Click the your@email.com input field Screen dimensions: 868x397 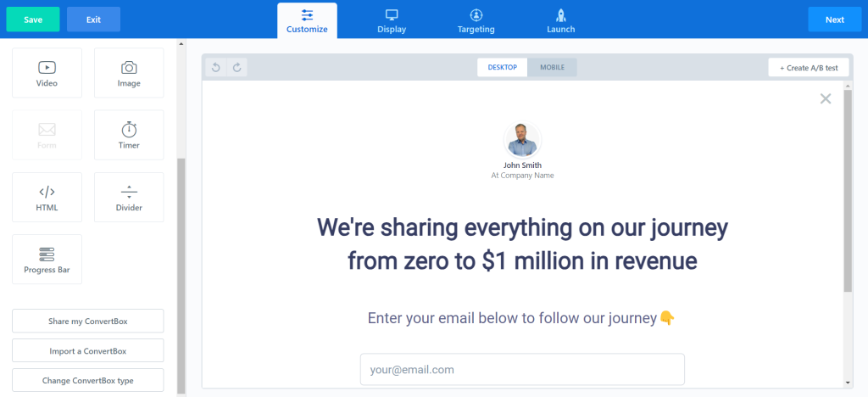[522, 369]
